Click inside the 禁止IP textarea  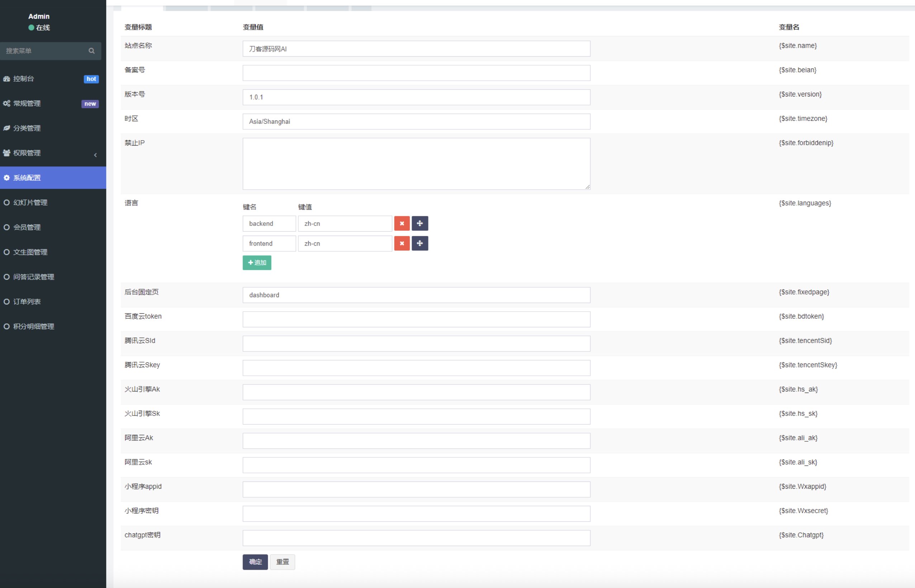[416, 164]
